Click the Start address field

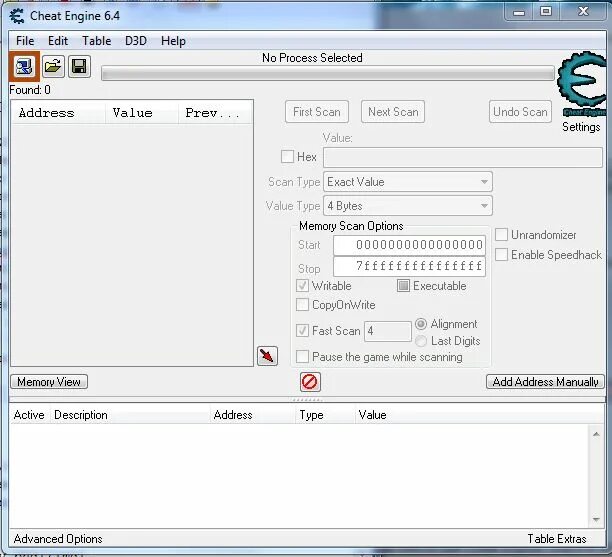point(409,245)
